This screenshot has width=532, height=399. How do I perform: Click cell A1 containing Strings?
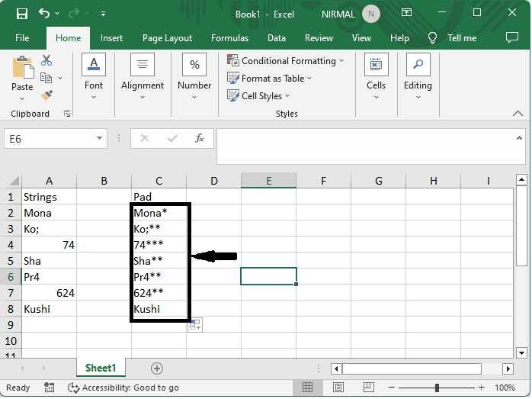coord(50,197)
